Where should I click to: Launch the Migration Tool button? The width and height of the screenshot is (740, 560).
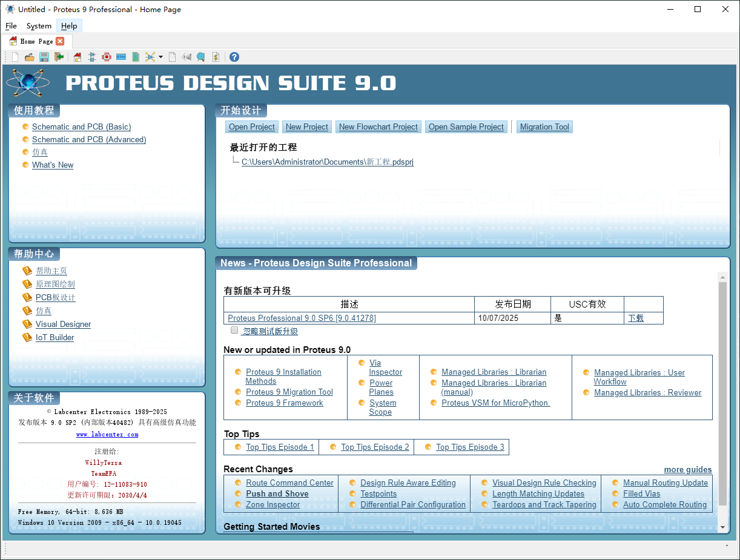coord(545,127)
